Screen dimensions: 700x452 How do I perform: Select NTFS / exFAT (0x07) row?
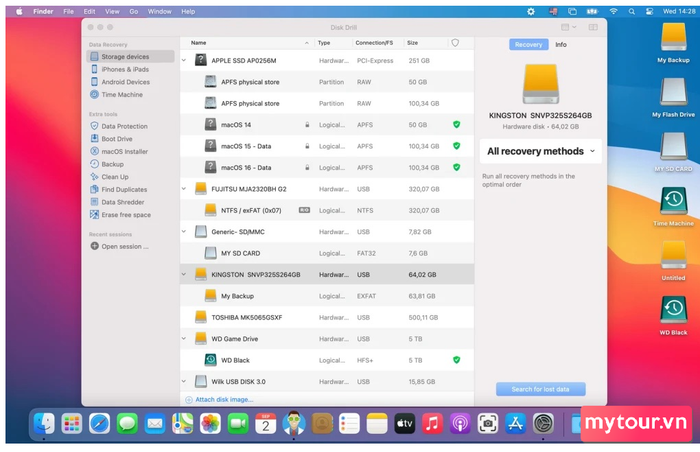(x=327, y=210)
